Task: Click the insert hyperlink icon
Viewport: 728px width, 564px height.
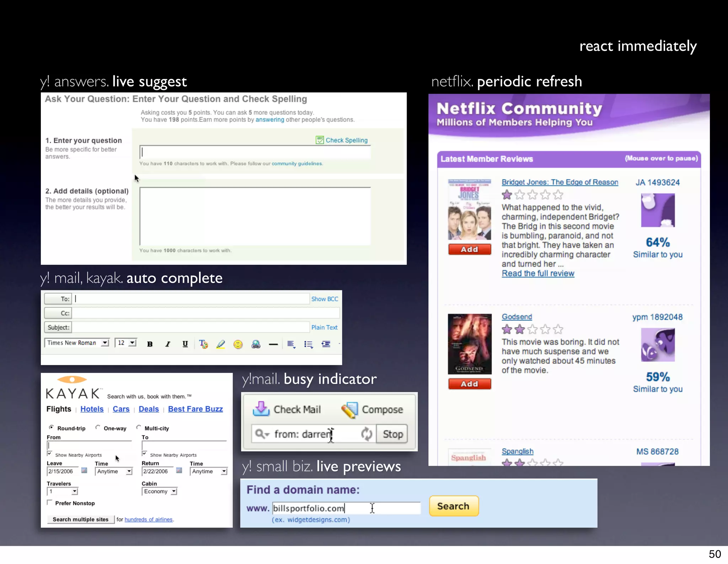Action: (256, 344)
